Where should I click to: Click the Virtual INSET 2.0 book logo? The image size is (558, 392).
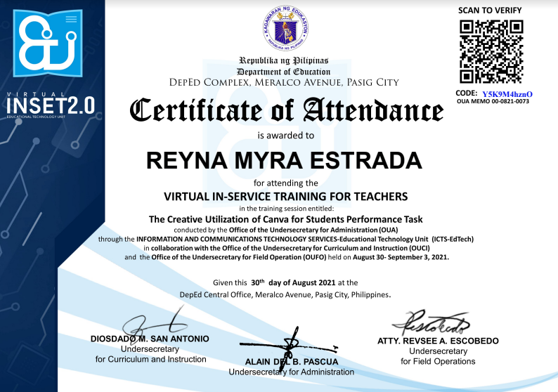(48, 43)
